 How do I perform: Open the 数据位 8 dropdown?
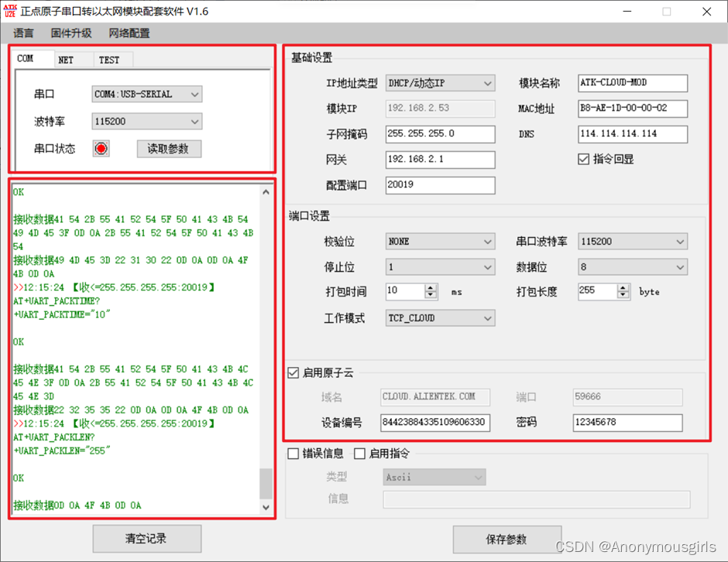[633, 267]
